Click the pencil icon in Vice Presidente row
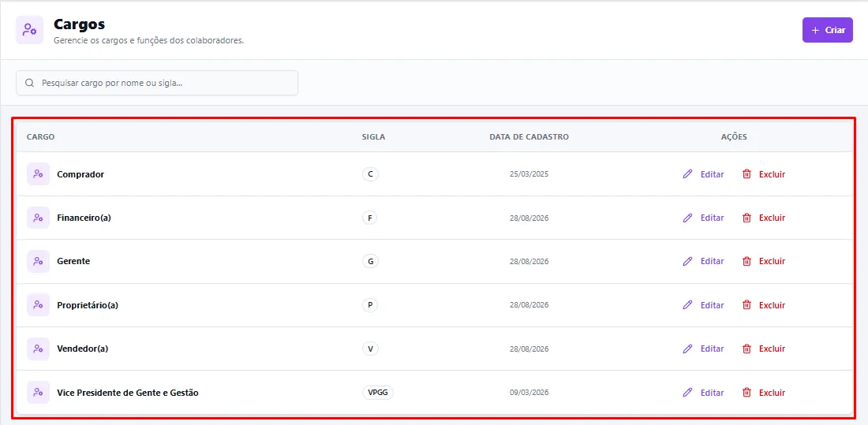Viewport: 868px width, 425px height. [687, 393]
